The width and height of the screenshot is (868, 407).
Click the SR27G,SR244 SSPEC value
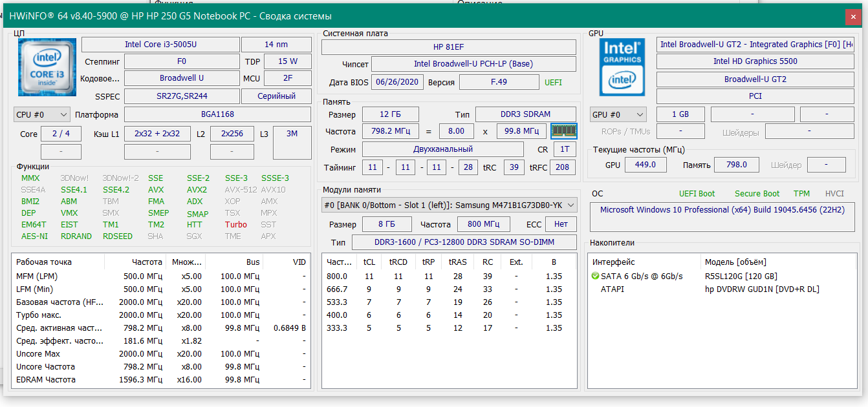[181, 96]
